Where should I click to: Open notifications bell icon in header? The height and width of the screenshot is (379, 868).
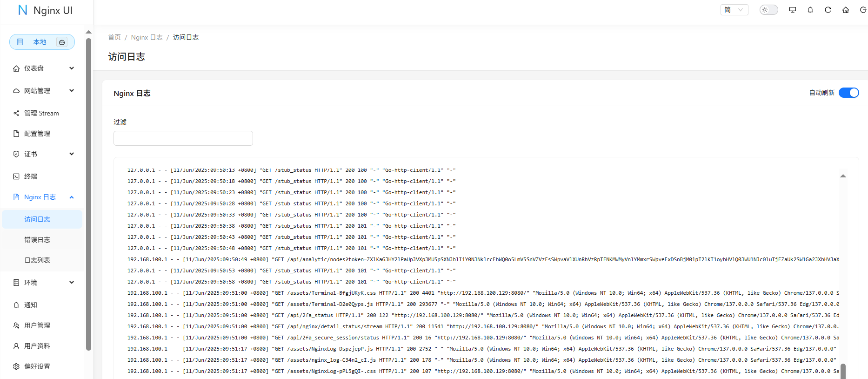pos(810,10)
